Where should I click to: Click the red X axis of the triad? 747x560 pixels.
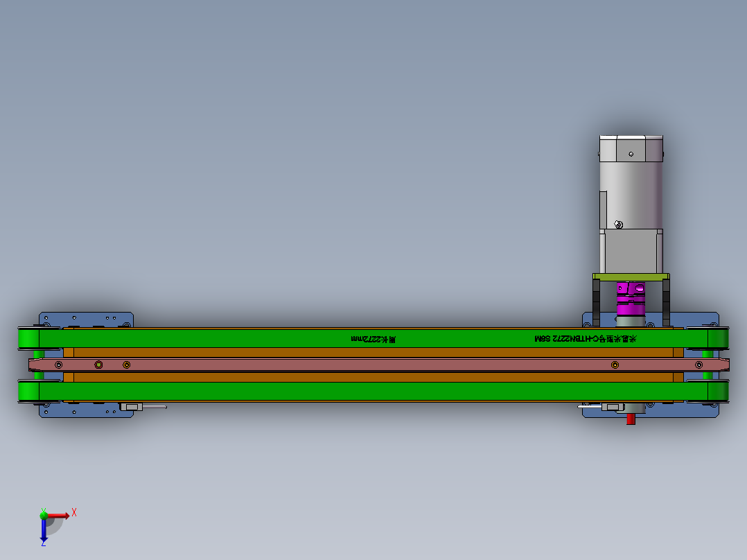(x=58, y=516)
